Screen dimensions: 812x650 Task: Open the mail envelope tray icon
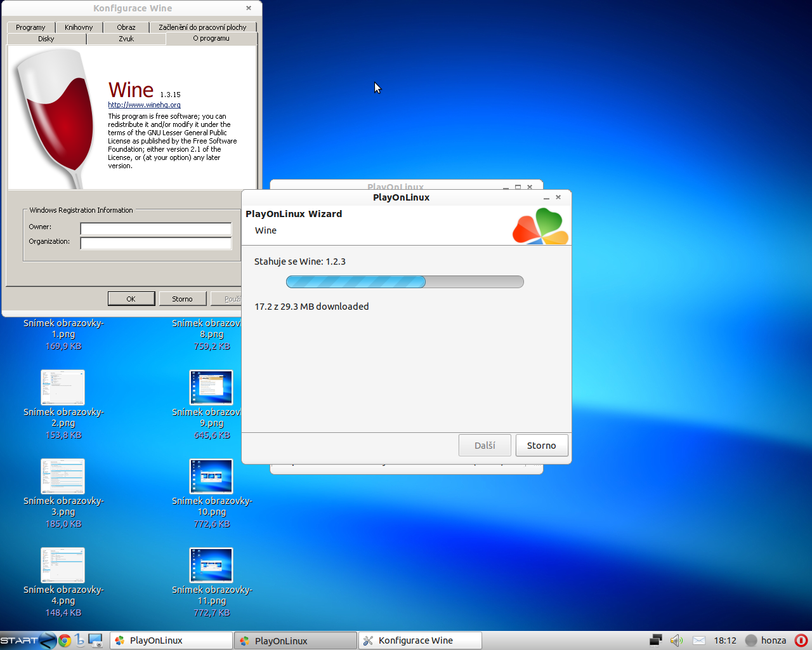coord(699,640)
